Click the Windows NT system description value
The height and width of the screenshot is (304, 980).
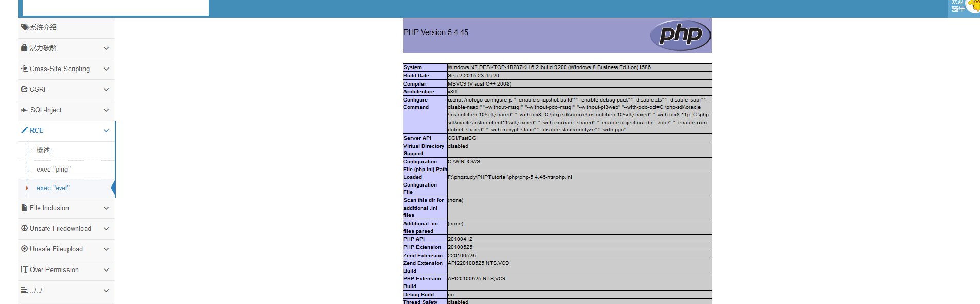[x=549, y=67]
